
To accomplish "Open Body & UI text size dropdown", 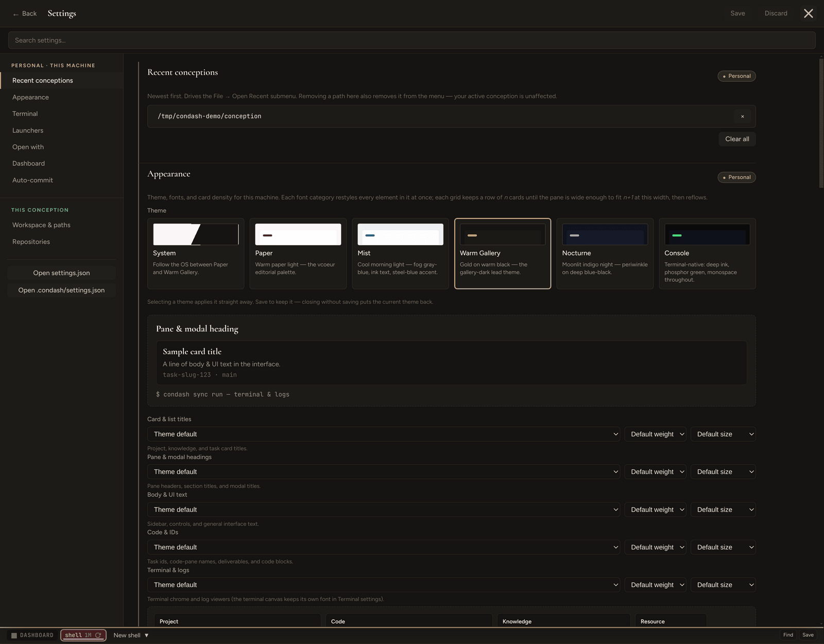I will coord(723,510).
